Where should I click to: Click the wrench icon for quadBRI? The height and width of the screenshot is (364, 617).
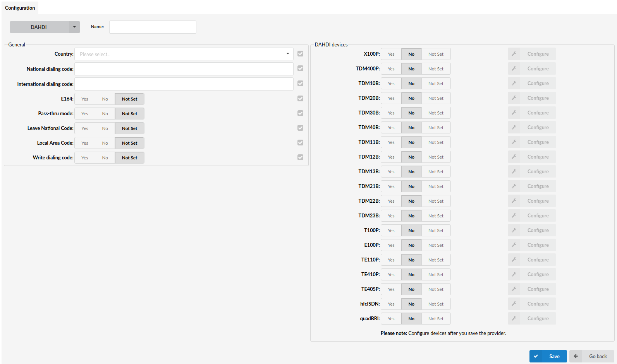pyautogui.click(x=514, y=318)
